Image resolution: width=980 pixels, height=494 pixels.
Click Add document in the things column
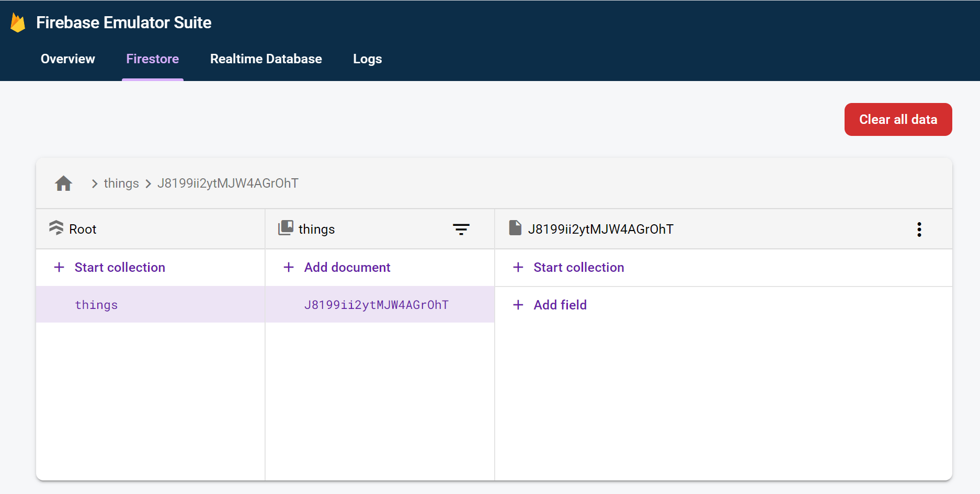[x=347, y=267]
